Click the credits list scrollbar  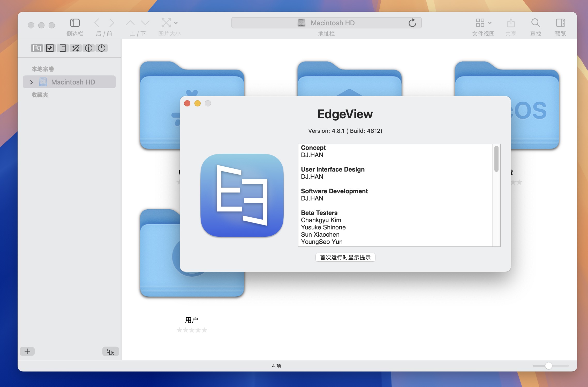(496, 159)
